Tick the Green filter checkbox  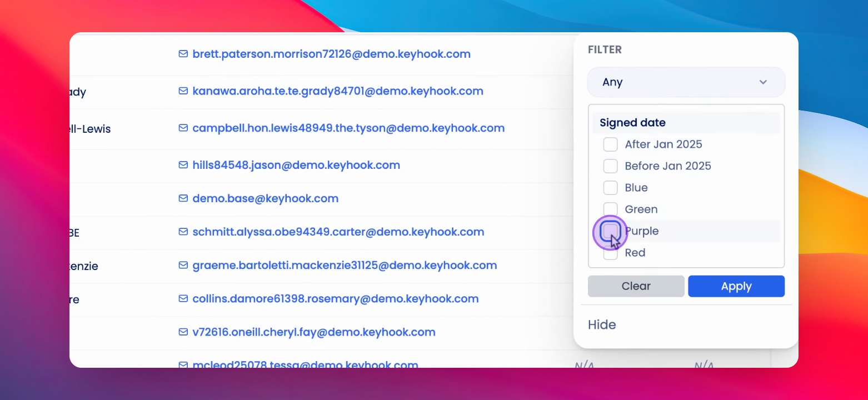tap(610, 209)
